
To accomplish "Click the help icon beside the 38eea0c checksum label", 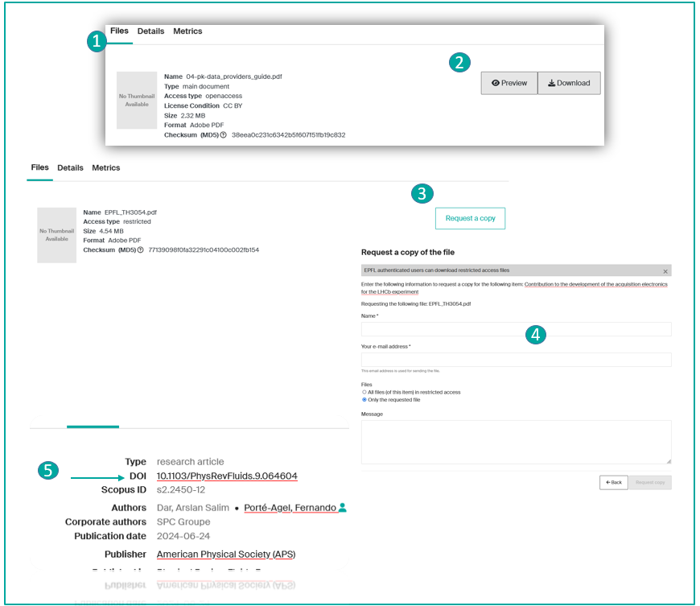I will [223, 134].
